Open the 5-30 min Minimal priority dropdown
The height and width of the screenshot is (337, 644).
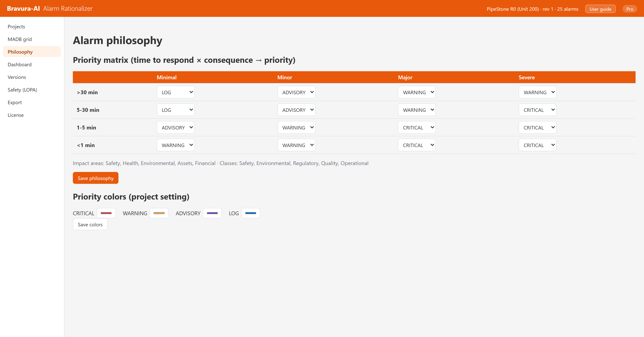176,110
